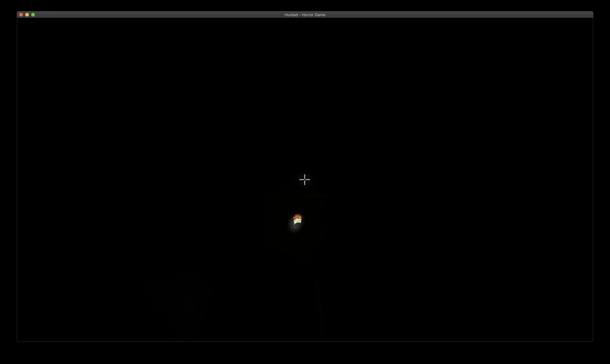This screenshot has width=610, height=364.
Task: Enter fullscreen with the green zoom button
Action: pyautogui.click(x=33, y=15)
